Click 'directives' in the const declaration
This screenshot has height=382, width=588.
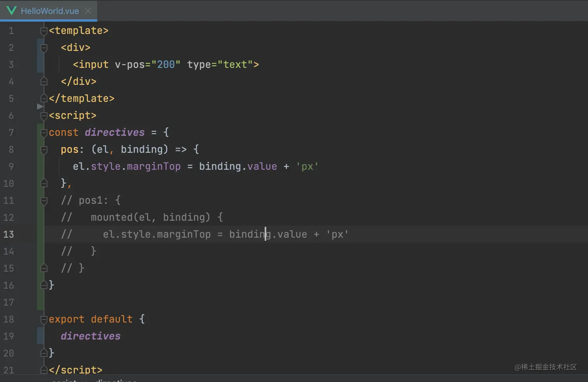click(x=115, y=133)
